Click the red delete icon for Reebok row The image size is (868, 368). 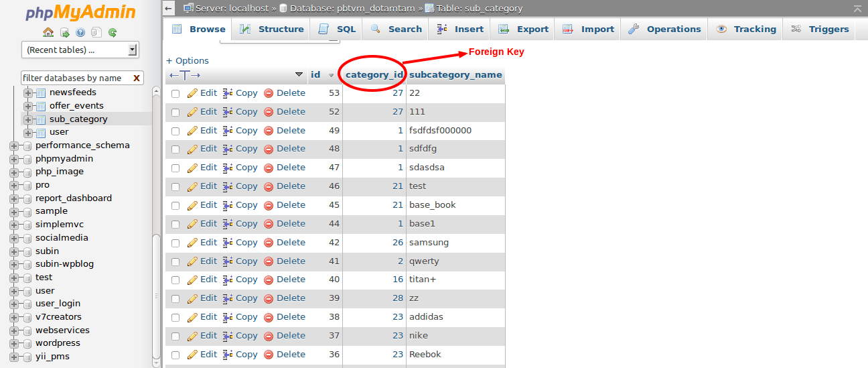pos(269,355)
